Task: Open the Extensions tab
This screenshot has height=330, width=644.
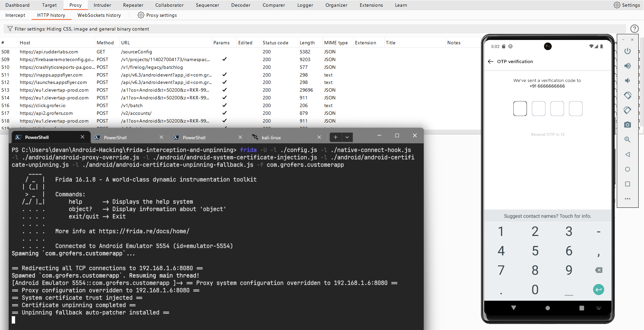Action: 371,5
